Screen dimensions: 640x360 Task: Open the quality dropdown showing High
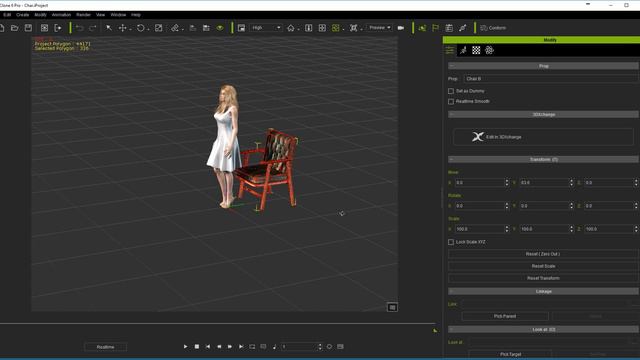click(x=266, y=28)
